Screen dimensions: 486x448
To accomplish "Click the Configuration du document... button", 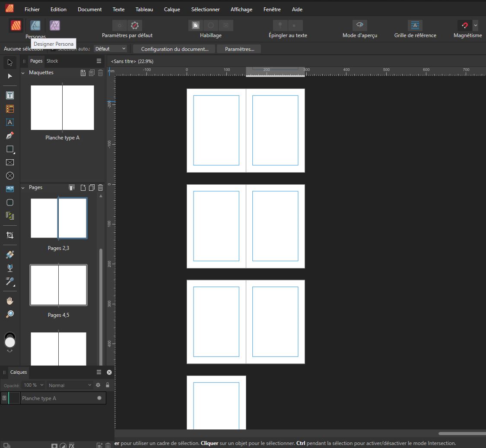I will tap(175, 49).
